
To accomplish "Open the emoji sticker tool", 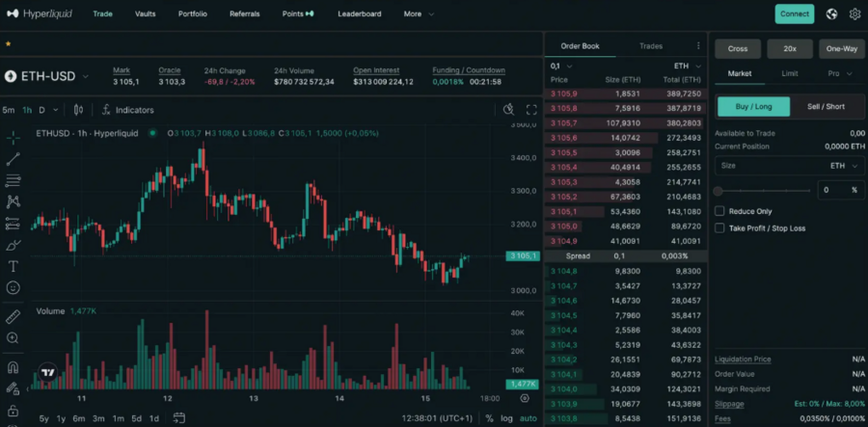I will 14,287.
